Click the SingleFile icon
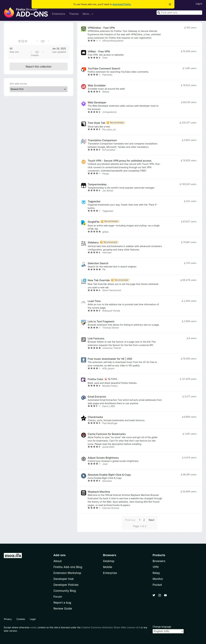The width and height of the screenshot is (206, 644). click(x=84, y=223)
